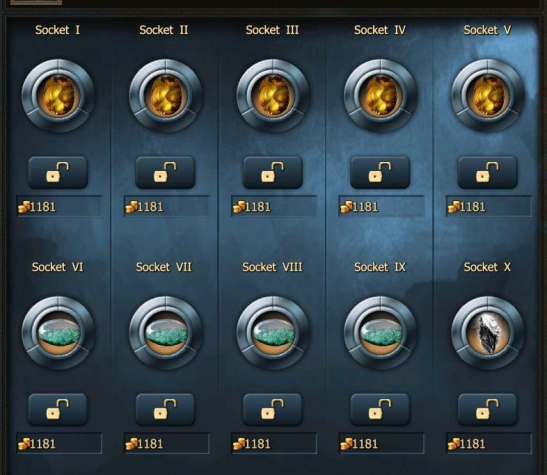This screenshot has width=547, height=475.
Task: Toggle the padlock button under Socket VII
Action: pyautogui.click(x=165, y=409)
